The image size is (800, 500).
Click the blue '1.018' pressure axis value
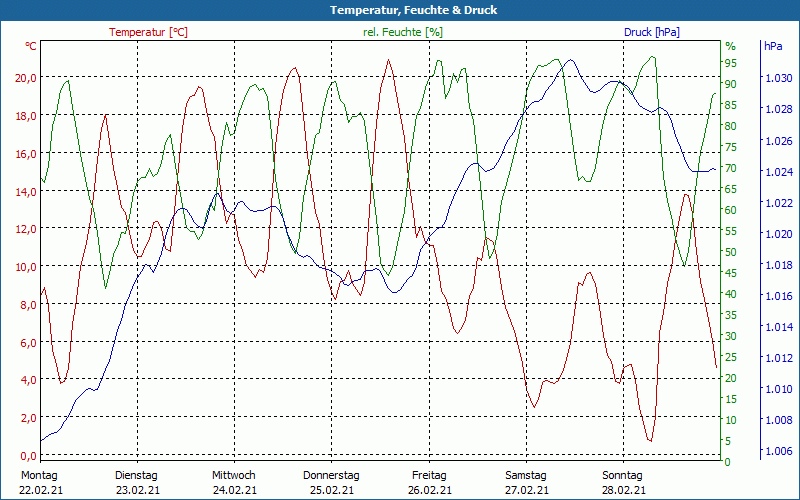[x=779, y=265]
